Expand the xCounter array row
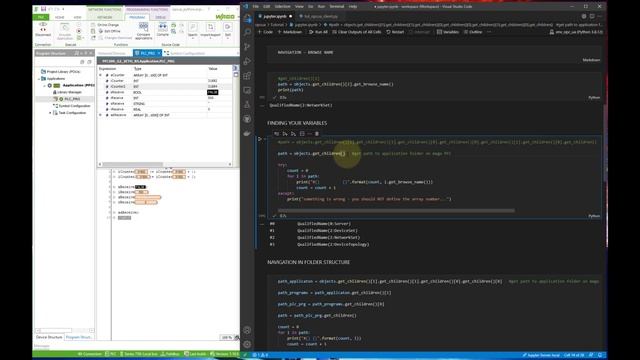The height and width of the screenshot is (360, 640). [100, 75]
